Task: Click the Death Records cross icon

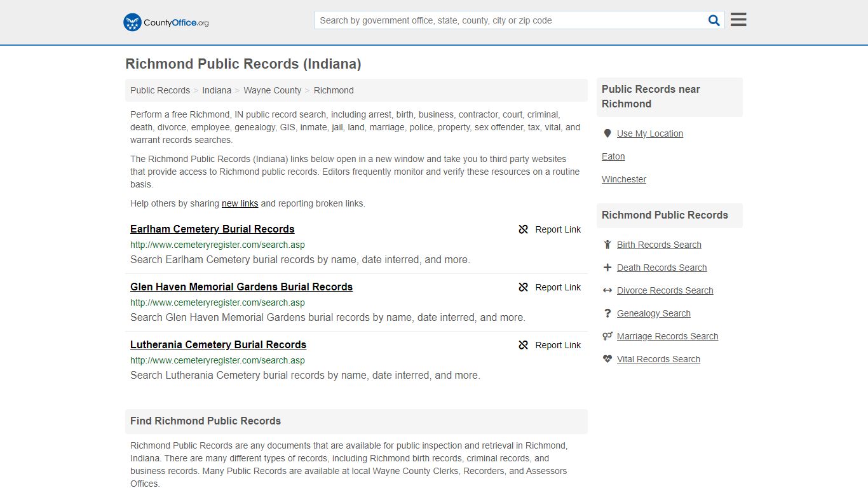Action: click(607, 268)
